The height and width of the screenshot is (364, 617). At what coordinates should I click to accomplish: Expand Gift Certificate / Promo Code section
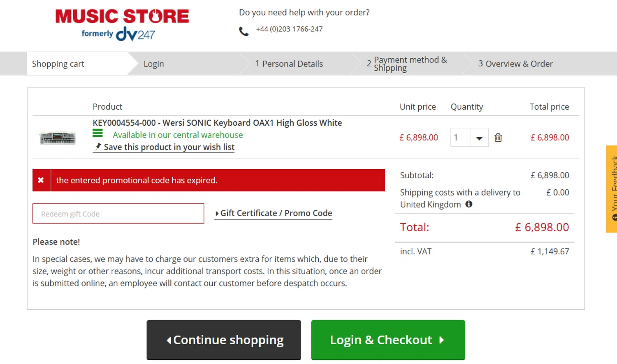click(274, 213)
